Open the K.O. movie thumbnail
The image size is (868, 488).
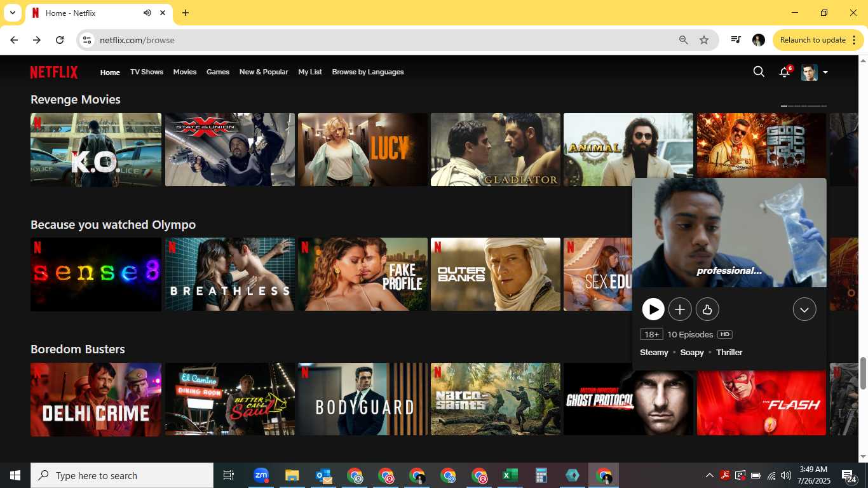pos(96,150)
